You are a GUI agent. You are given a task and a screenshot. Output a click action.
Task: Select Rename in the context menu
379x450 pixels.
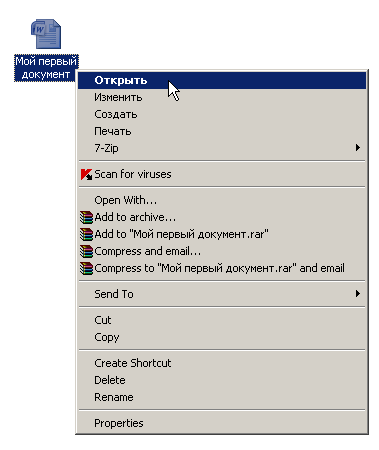tap(222, 397)
